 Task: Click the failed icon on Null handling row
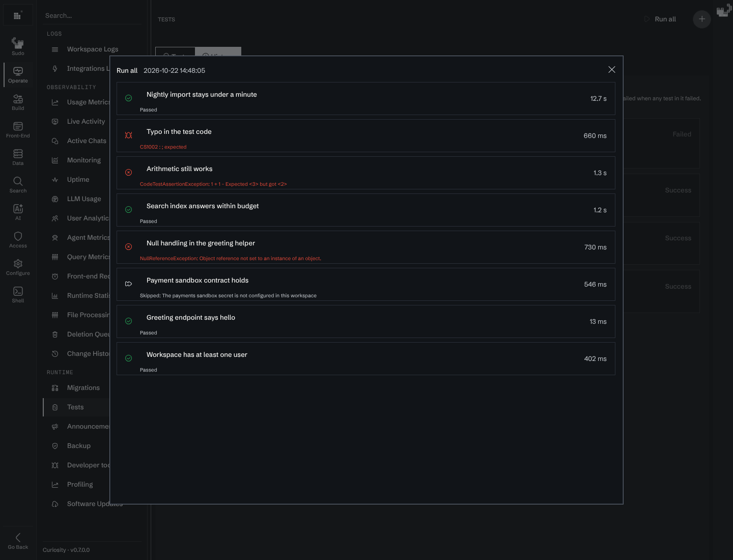point(128,247)
